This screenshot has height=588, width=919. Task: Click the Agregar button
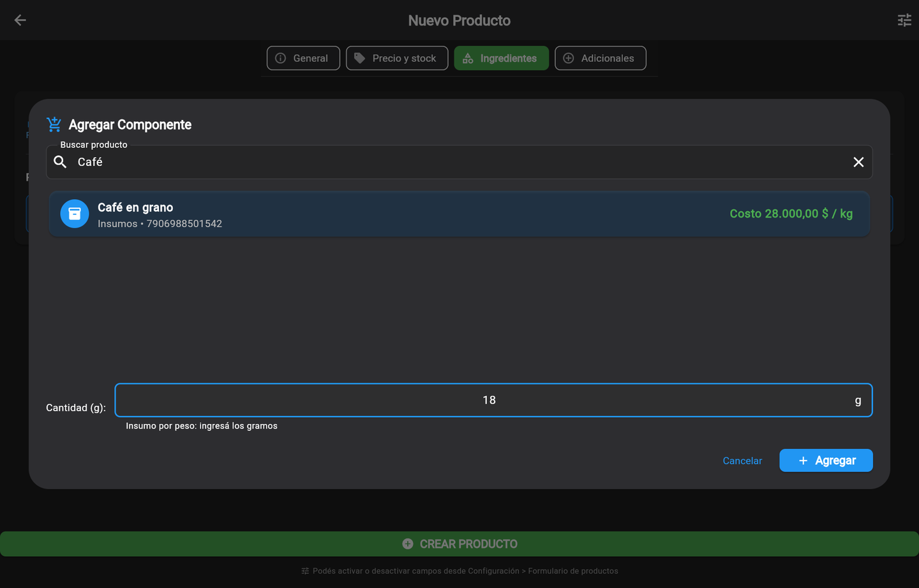click(x=826, y=460)
